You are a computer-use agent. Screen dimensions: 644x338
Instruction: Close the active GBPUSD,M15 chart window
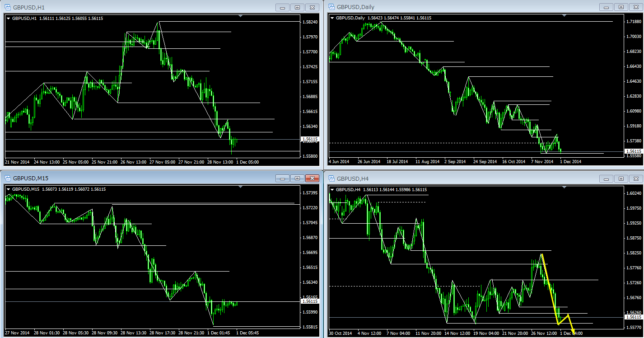click(312, 178)
